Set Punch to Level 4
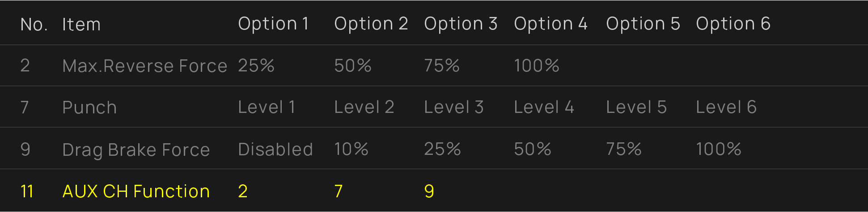This screenshot has width=868, height=212. click(x=543, y=107)
